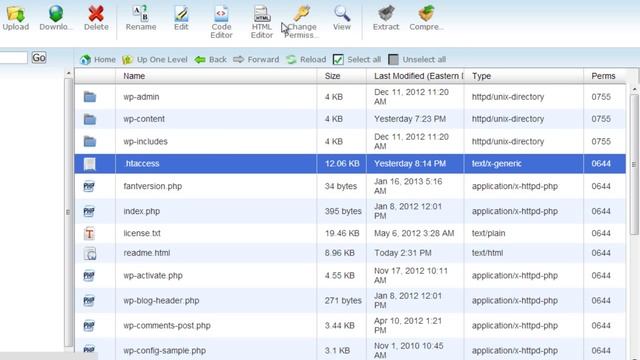This screenshot has width=640, height=360.
Task: Click the red Delete icon
Action: (x=96, y=14)
